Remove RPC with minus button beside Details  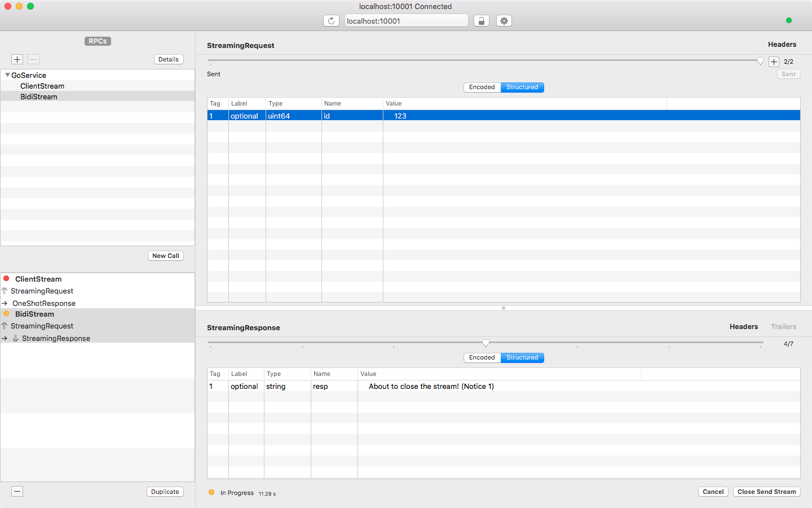(x=34, y=59)
